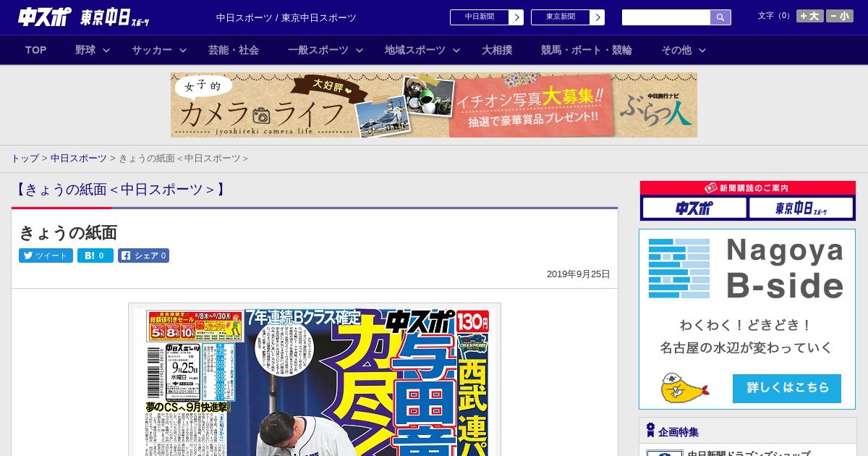
Task: Click the 中スポ logo in header
Action: (x=45, y=17)
